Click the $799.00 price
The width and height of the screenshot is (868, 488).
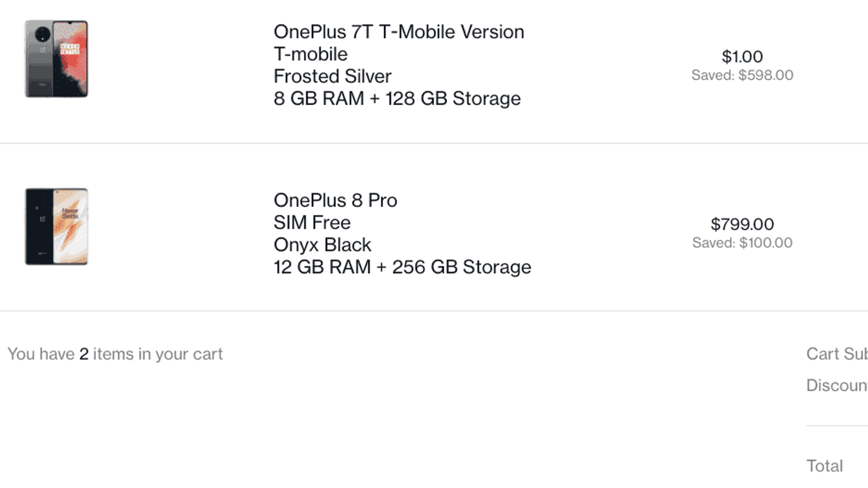pos(742,224)
